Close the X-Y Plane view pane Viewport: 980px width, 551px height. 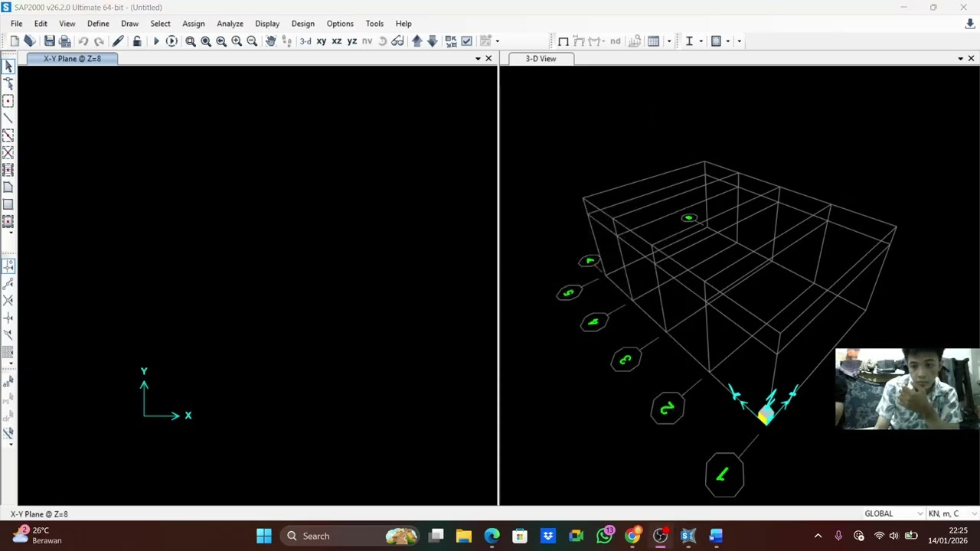488,59
